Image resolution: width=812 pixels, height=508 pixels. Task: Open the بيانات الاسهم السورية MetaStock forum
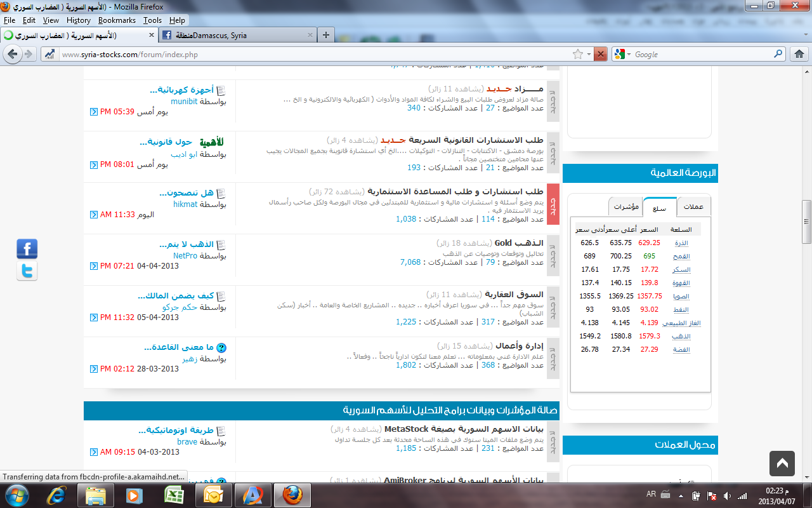coord(464,429)
